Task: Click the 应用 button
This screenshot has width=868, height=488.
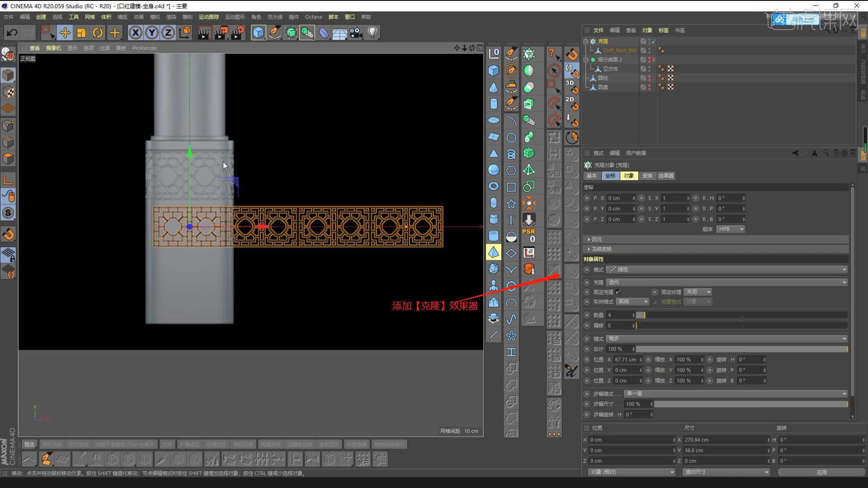Action: [821, 472]
